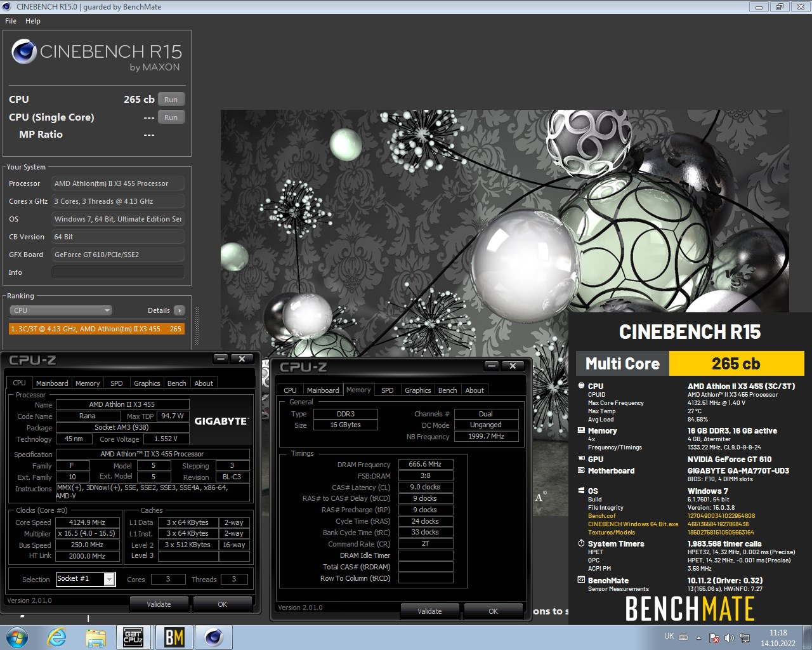
Task: Click the DRAM Frequency 666.6 MHz value
Action: pos(426,464)
